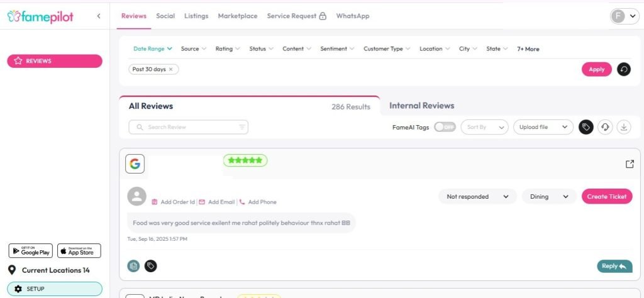This screenshot has height=298, width=644.
Task: Switch to the Social tab
Action: coord(165,16)
